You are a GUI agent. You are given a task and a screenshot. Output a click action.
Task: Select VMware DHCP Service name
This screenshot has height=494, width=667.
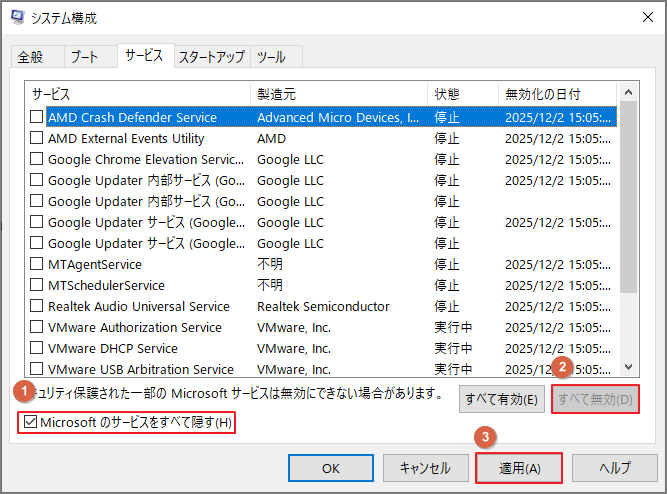coord(113,348)
